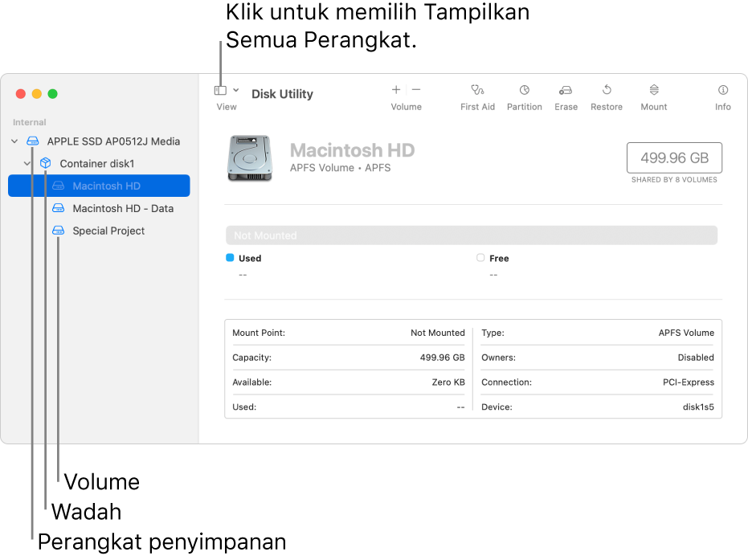Click the Partition toolbar label

click(x=525, y=107)
